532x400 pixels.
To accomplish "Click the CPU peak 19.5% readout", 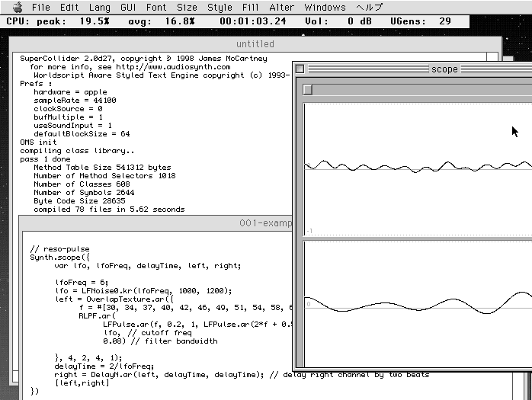I will point(58,21).
